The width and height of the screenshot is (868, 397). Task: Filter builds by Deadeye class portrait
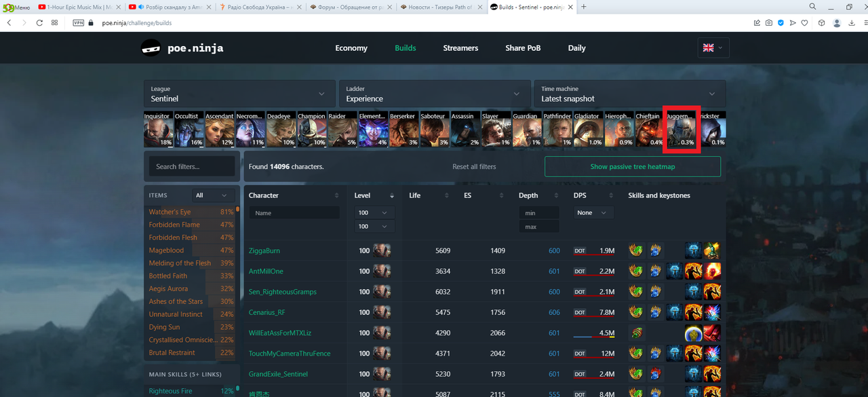281,129
